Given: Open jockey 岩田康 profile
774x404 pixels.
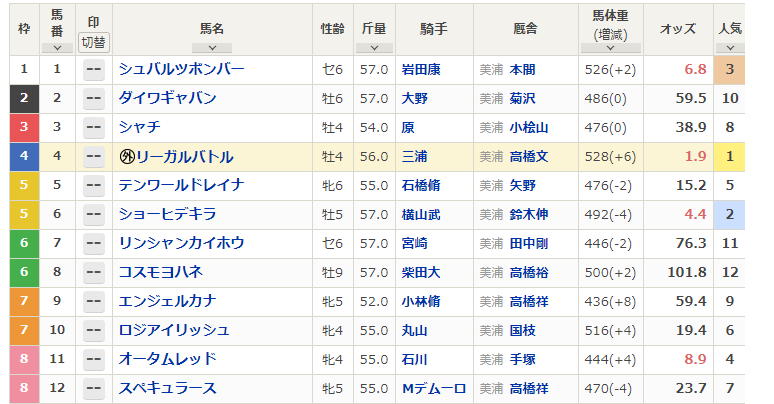Looking at the screenshot, I should pyautogui.click(x=421, y=70).
